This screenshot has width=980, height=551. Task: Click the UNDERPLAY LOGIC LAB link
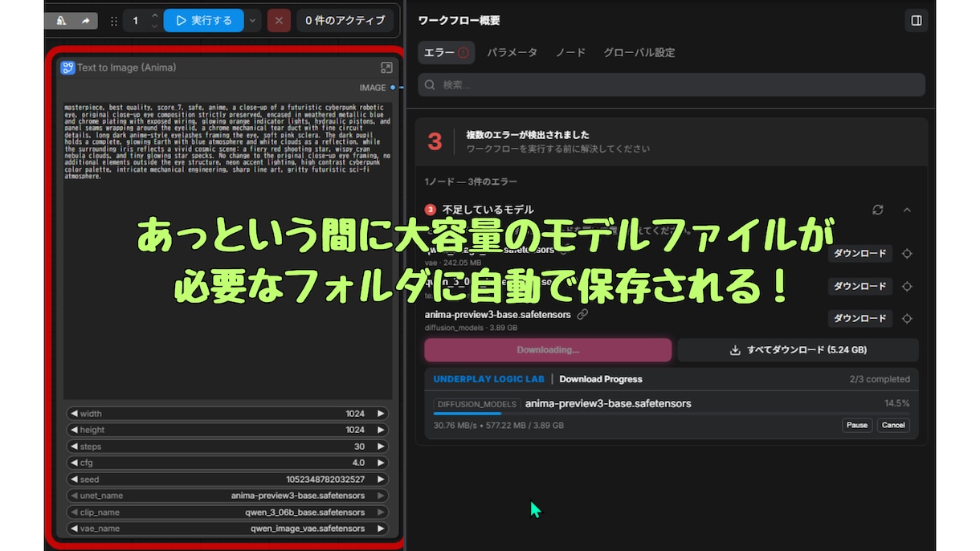point(488,379)
